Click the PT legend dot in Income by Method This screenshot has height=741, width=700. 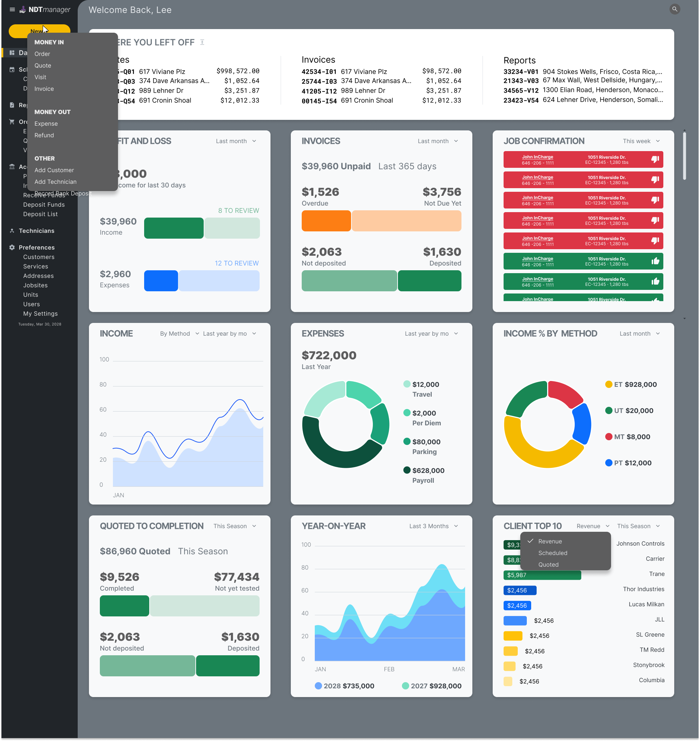[x=608, y=462]
